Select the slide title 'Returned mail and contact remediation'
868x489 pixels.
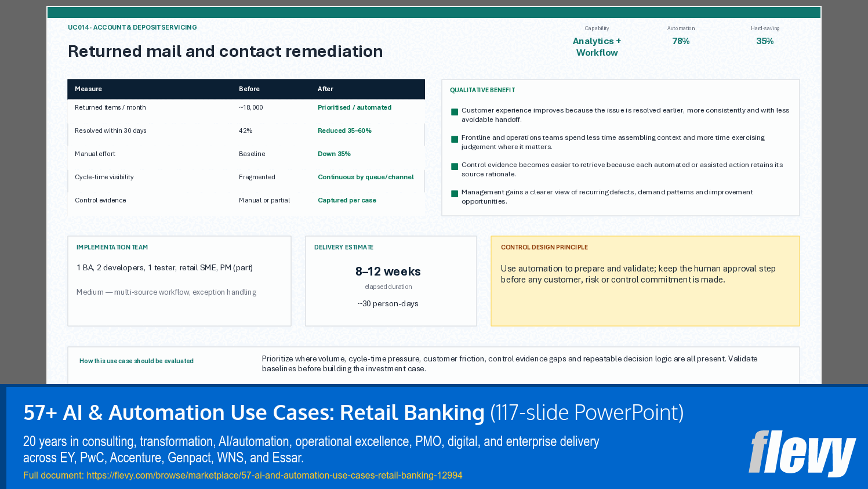pyautogui.click(x=225, y=52)
